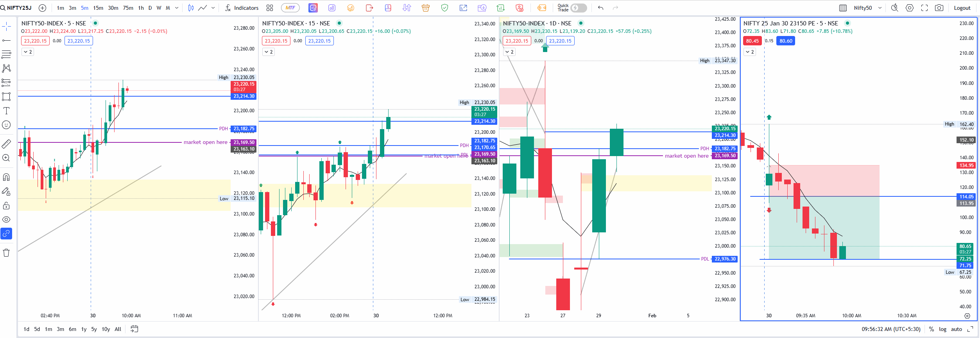Toggle the Quick Trade switch
This screenshot has height=338, width=980.
click(x=579, y=8)
